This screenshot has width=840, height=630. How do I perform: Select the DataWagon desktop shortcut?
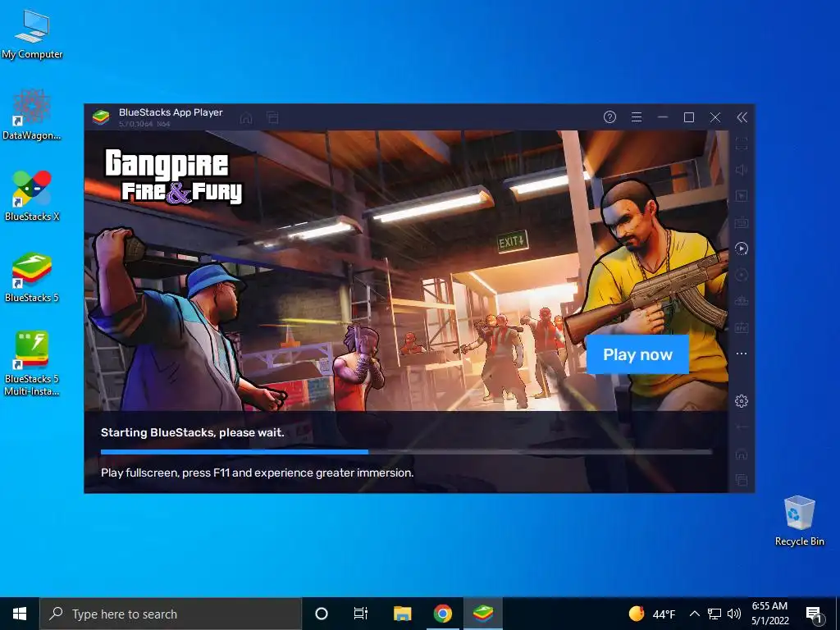coord(32,115)
